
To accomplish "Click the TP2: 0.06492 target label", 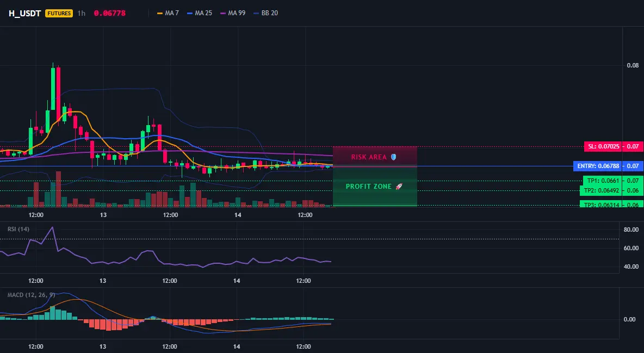I will pos(601,190).
